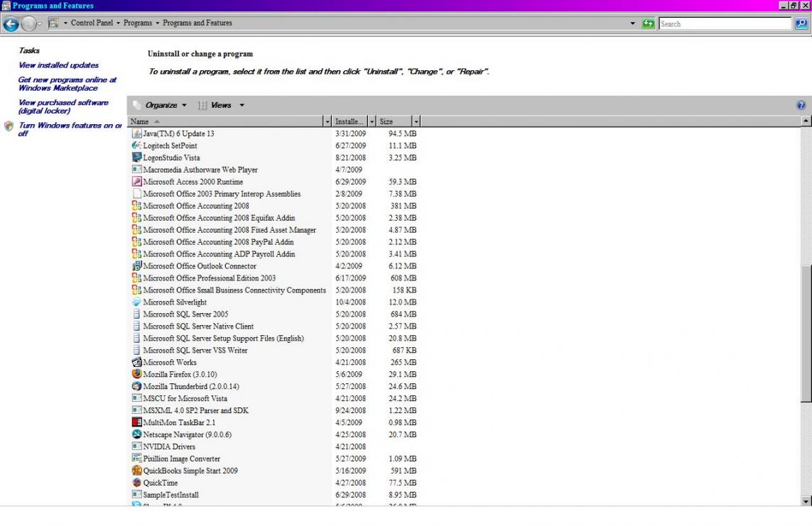Click the scroll down arrow of list
This screenshot has height=526, width=812.
click(806, 500)
